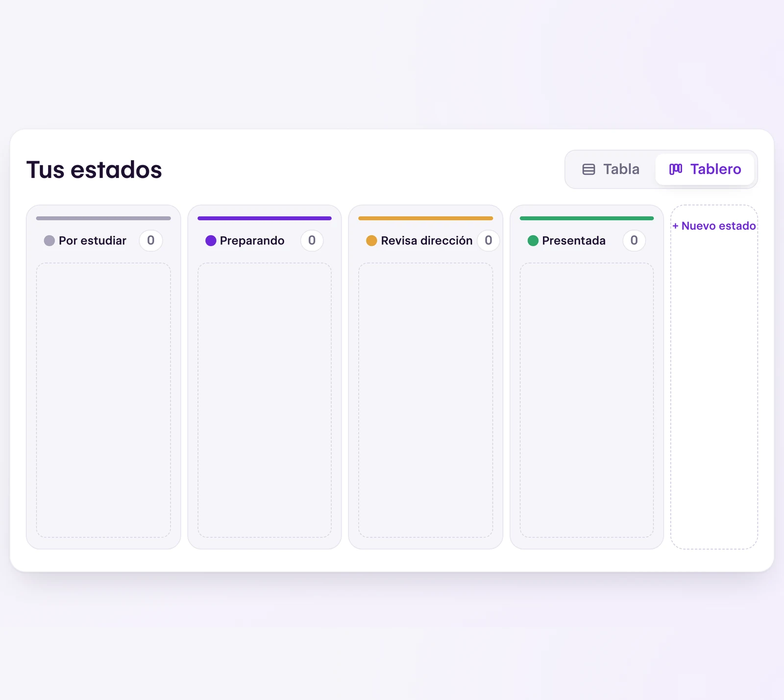The width and height of the screenshot is (784, 700).
Task: Select the Preparando column title
Action: tap(252, 241)
